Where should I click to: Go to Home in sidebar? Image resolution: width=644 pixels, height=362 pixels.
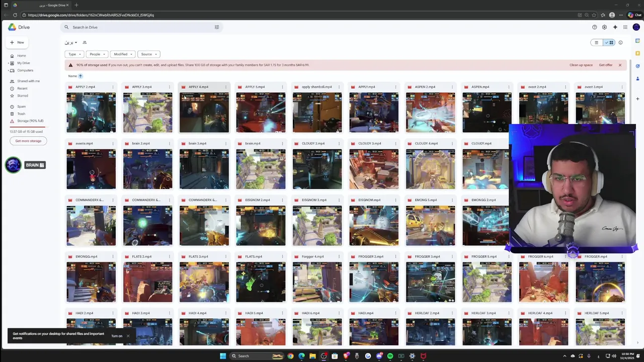pyautogui.click(x=21, y=56)
